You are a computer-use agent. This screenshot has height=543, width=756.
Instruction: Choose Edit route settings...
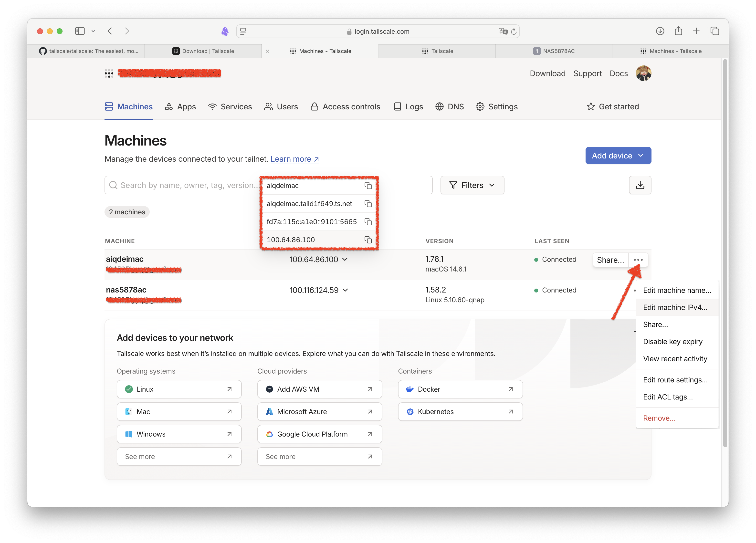click(x=677, y=380)
